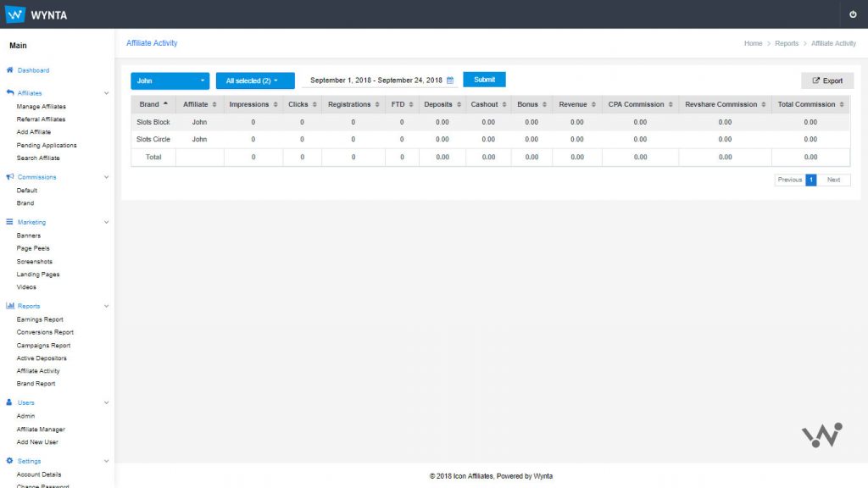Image resolution: width=868 pixels, height=488 pixels.
Task: Open Add New User menu item
Action: pyautogui.click(x=37, y=441)
